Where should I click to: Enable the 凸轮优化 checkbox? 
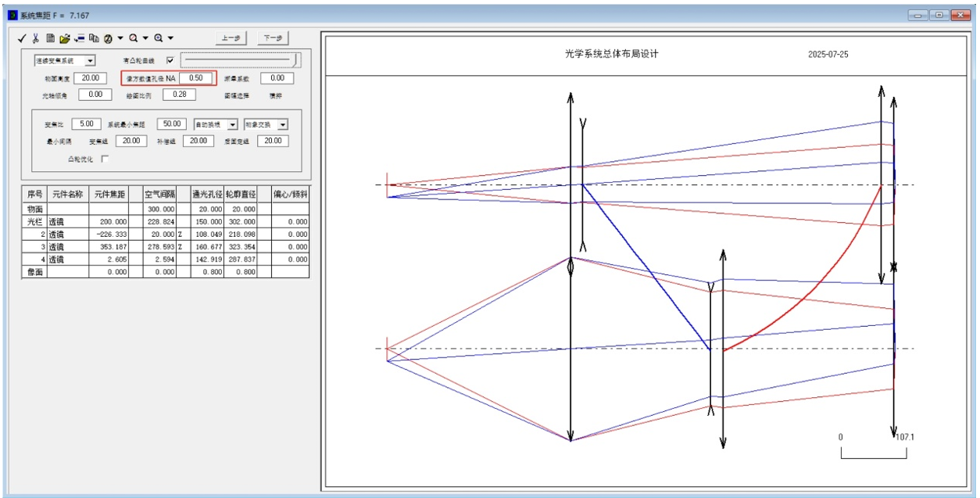105,159
